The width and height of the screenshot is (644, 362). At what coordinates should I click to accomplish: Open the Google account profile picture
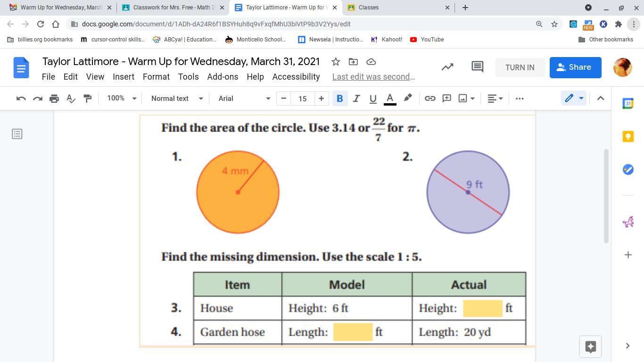[x=623, y=67]
